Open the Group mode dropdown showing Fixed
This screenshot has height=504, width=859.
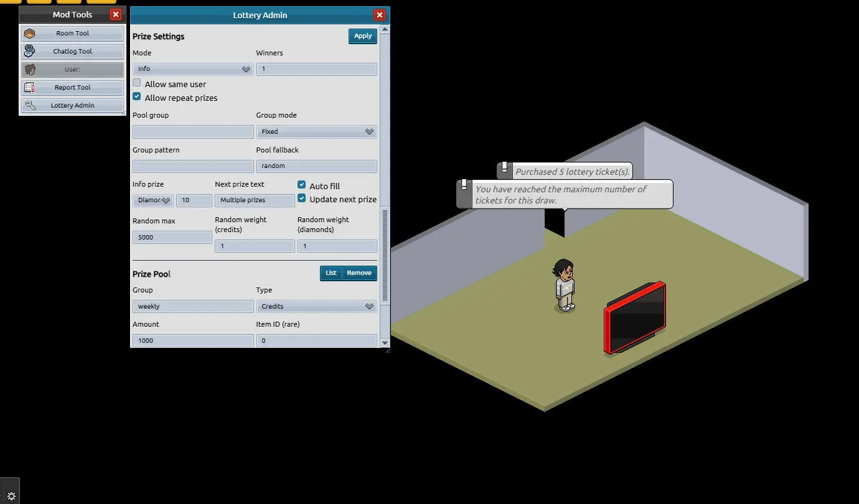tap(316, 132)
